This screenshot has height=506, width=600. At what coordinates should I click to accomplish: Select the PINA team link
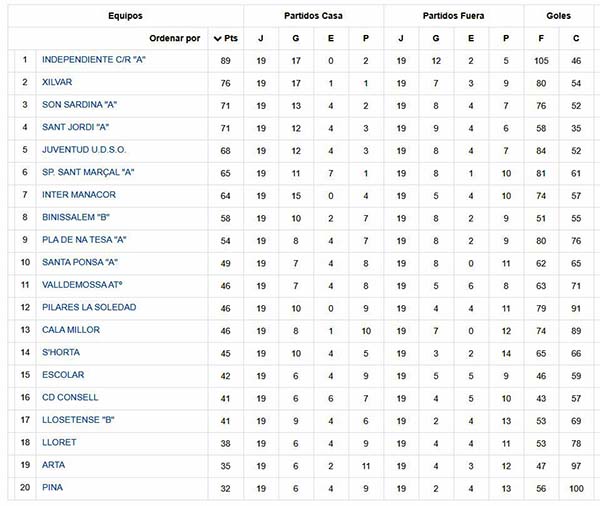pyautogui.click(x=52, y=487)
